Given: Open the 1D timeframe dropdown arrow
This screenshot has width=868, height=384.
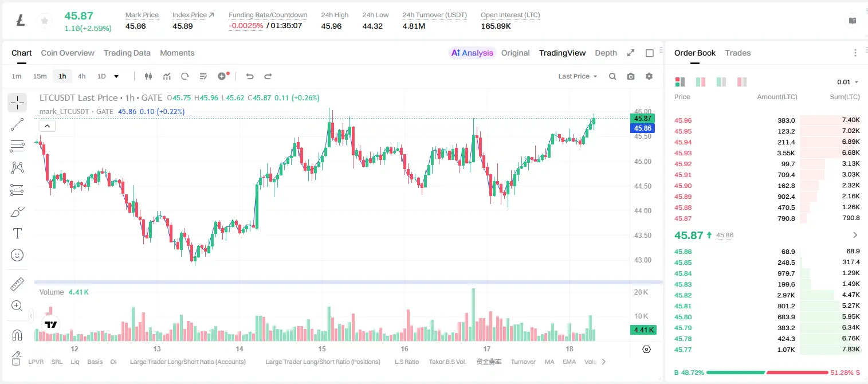Looking at the screenshot, I should click(x=116, y=76).
